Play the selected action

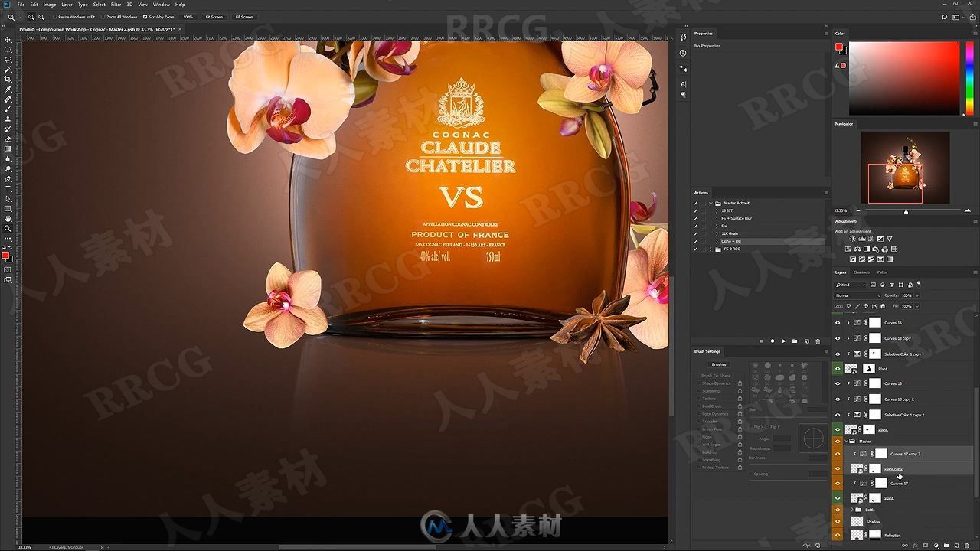click(x=784, y=341)
